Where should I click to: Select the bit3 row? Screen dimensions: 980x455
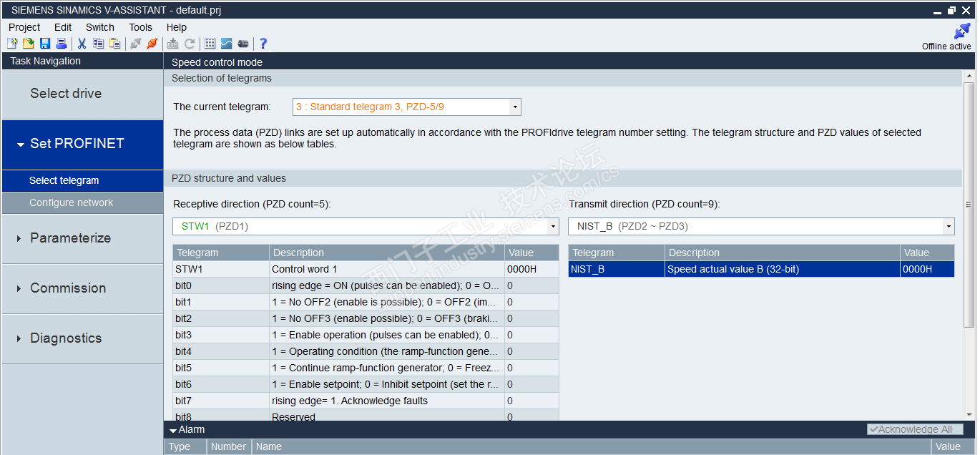point(366,335)
